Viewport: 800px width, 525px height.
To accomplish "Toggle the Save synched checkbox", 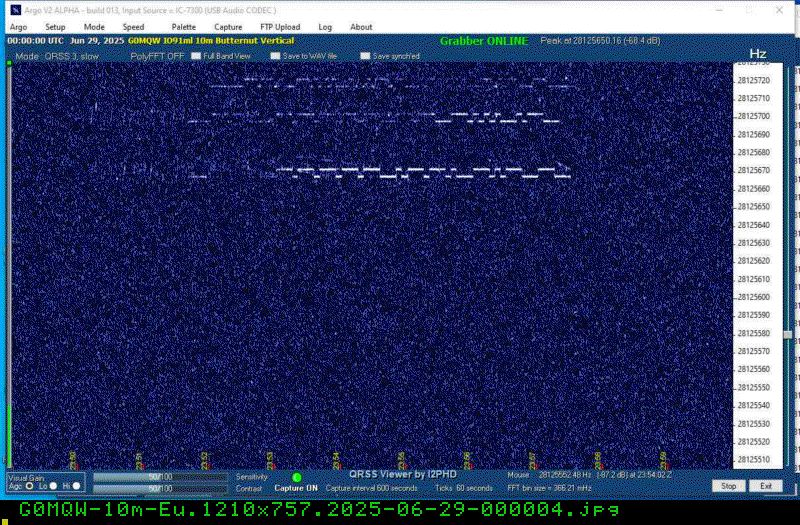I will click(365, 56).
